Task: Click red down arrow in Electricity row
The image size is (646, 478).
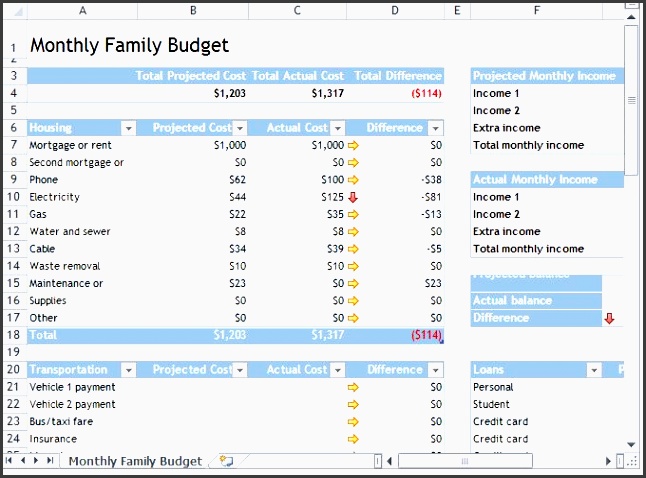Action: click(x=352, y=197)
